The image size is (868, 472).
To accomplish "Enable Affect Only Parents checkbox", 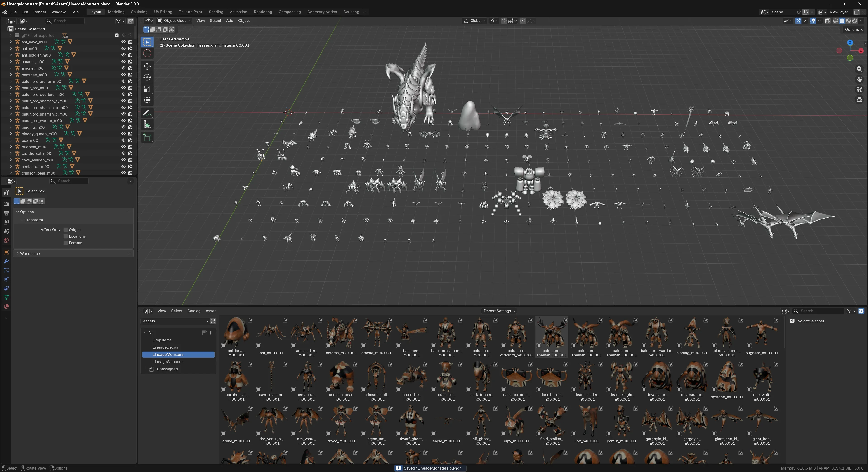I will (x=66, y=243).
